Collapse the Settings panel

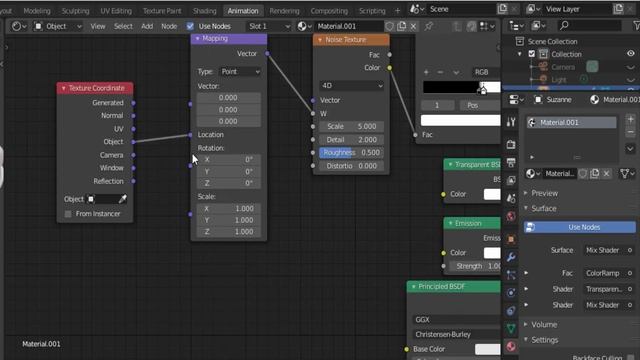click(526, 340)
